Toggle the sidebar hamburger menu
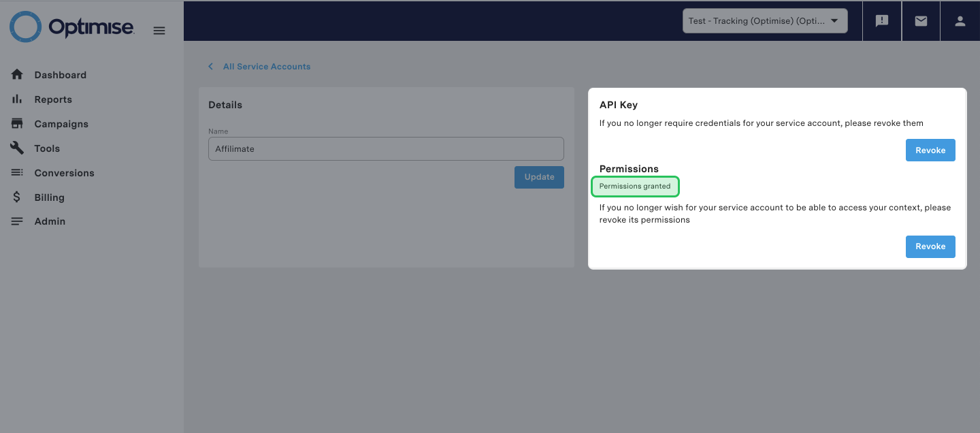The image size is (980, 433). pyautogui.click(x=159, y=30)
